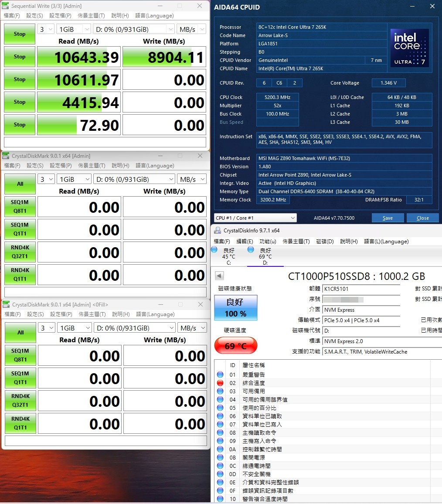Click the Intel Core Ultra 7 logo
The height and width of the screenshot is (504, 442).
pos(410,48)
